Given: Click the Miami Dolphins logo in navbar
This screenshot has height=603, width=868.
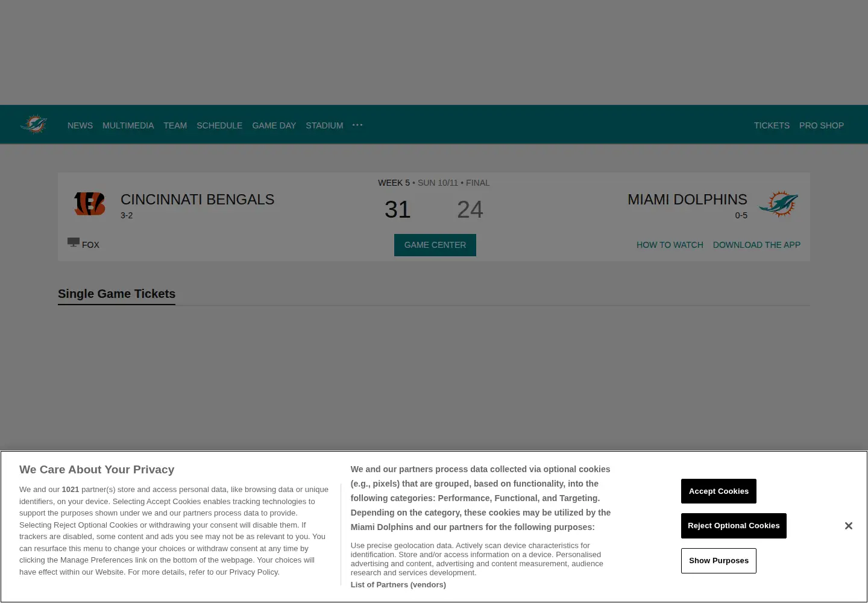Looking at the screenshot, I should (x=34, y=124).
